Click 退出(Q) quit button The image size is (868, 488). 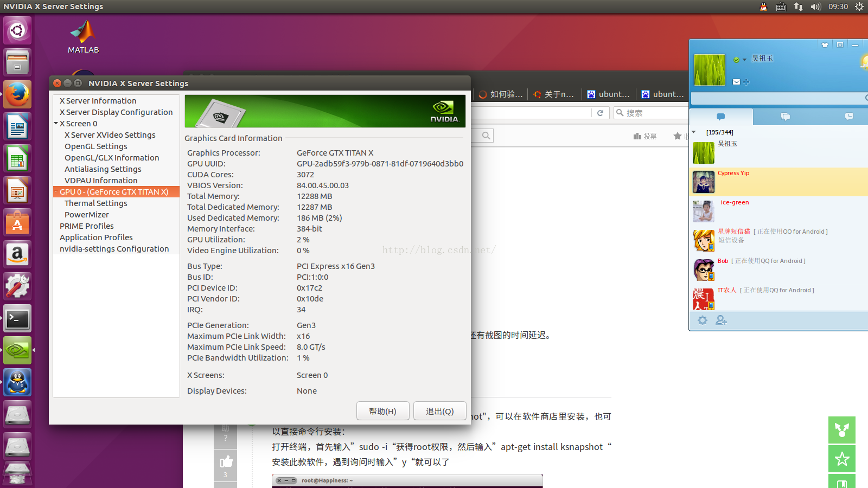(x=440, y=411)
